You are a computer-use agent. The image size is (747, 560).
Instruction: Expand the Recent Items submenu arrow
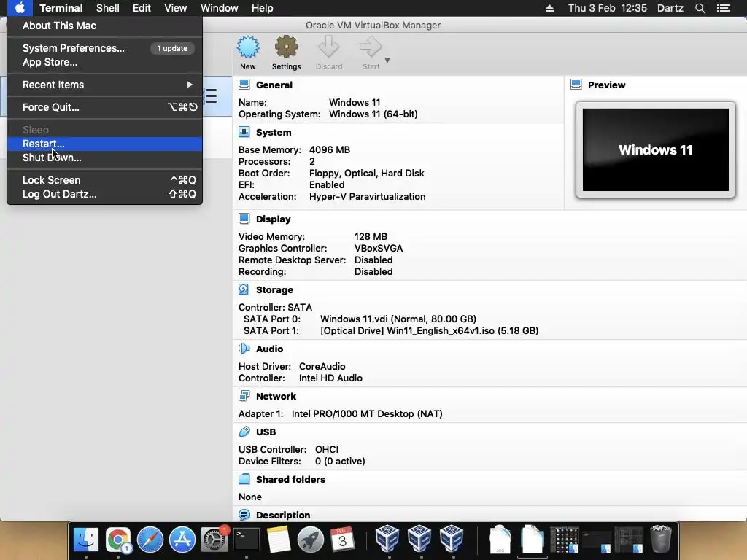(189, 85)
